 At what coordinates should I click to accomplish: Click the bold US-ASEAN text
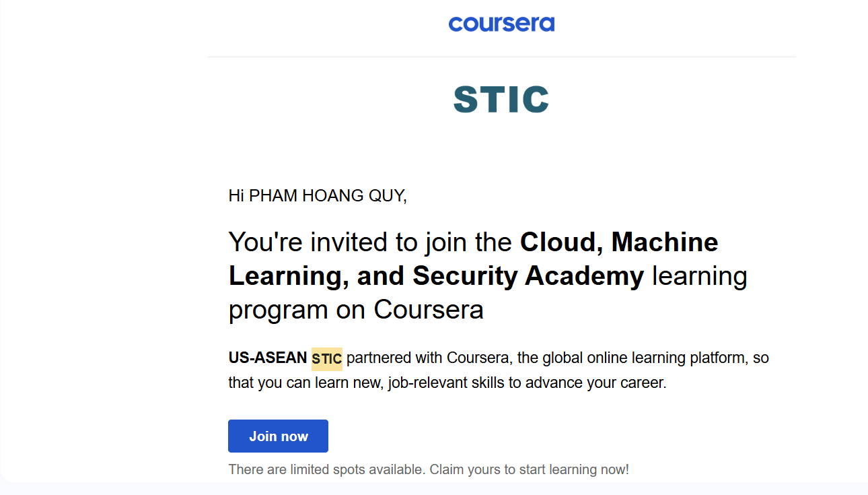coord(268,358)
